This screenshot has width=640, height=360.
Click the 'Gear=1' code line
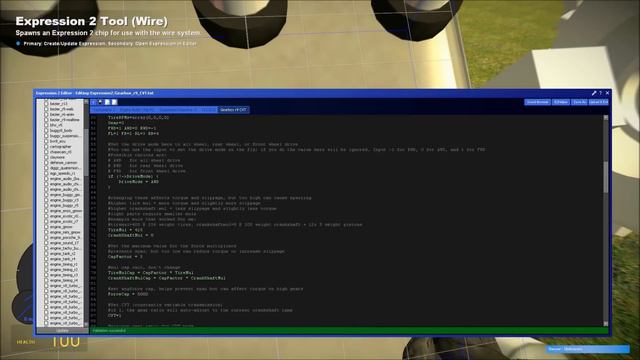pos(116,123)
